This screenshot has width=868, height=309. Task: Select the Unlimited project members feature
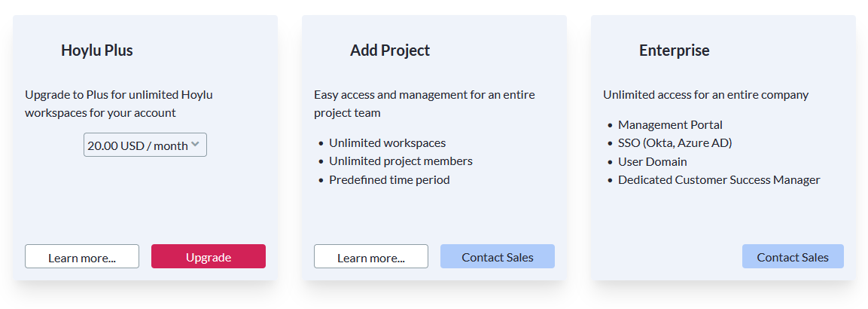(400, 161)
